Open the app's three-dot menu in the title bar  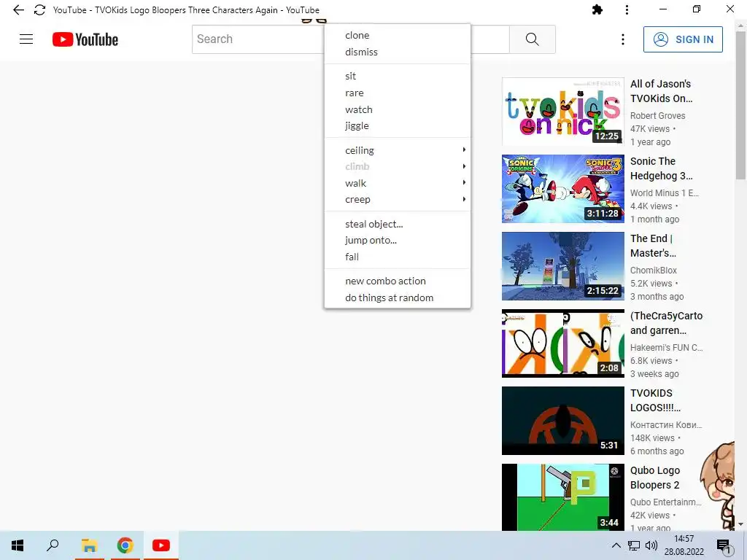[x=627, y=9]
